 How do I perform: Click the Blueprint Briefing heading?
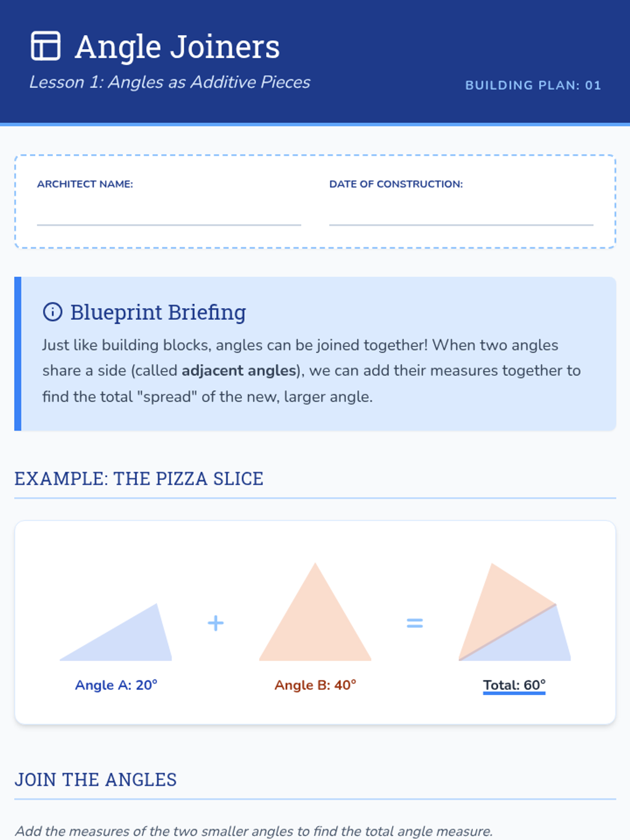[158, 312]
